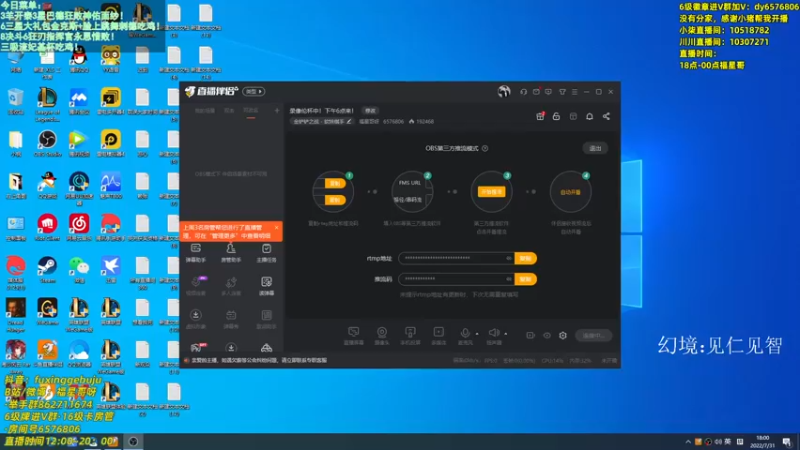800x450 pixels.
Task: Switch to the first scene tab in left panel
Action: pos(205,111)
